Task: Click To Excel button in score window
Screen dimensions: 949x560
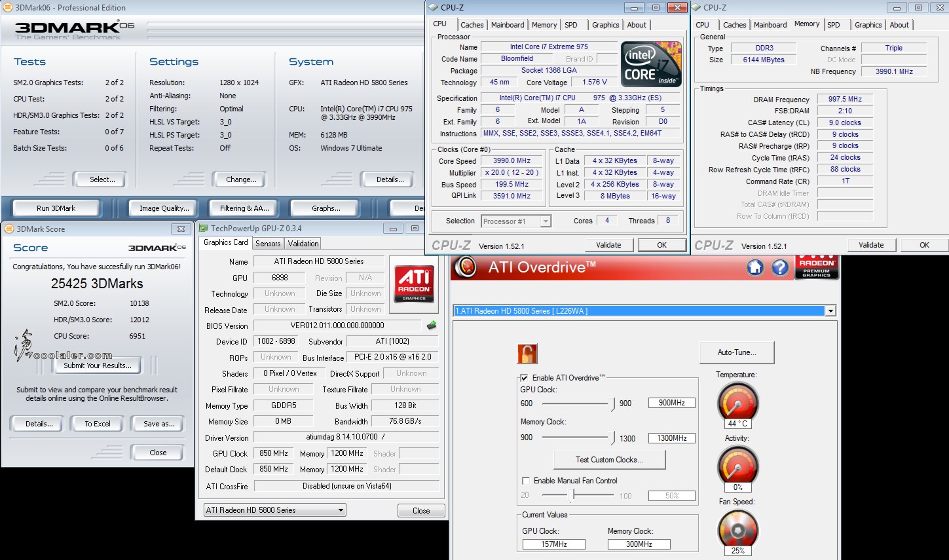Action: click(98, 424)
